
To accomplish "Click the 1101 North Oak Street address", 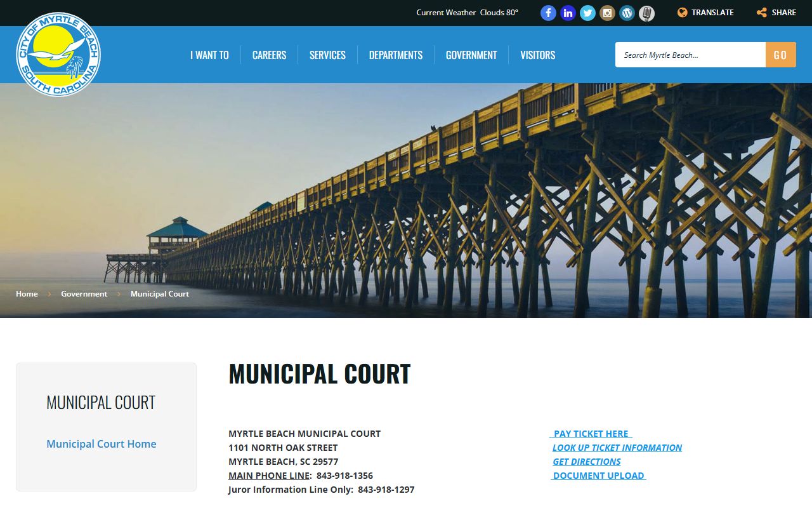I will pos(283,448).
